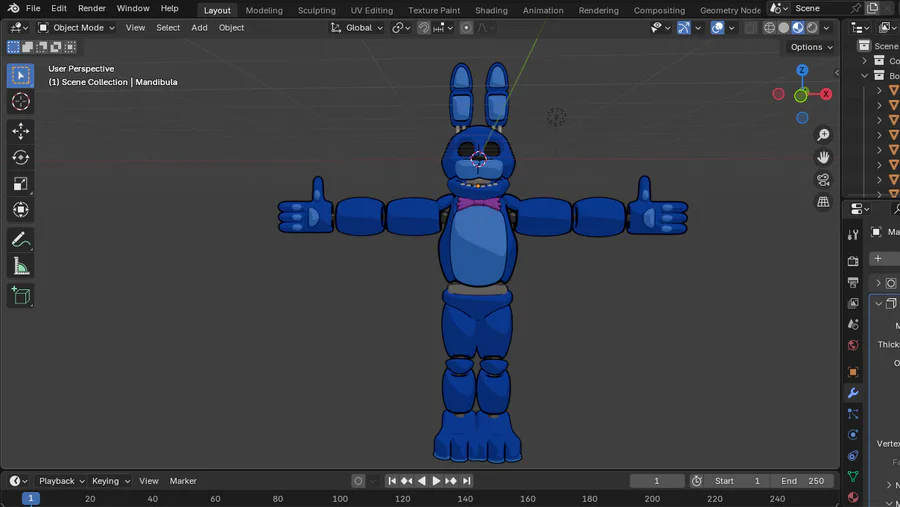Activate the 3D Cursor tool

pos(21,102)
